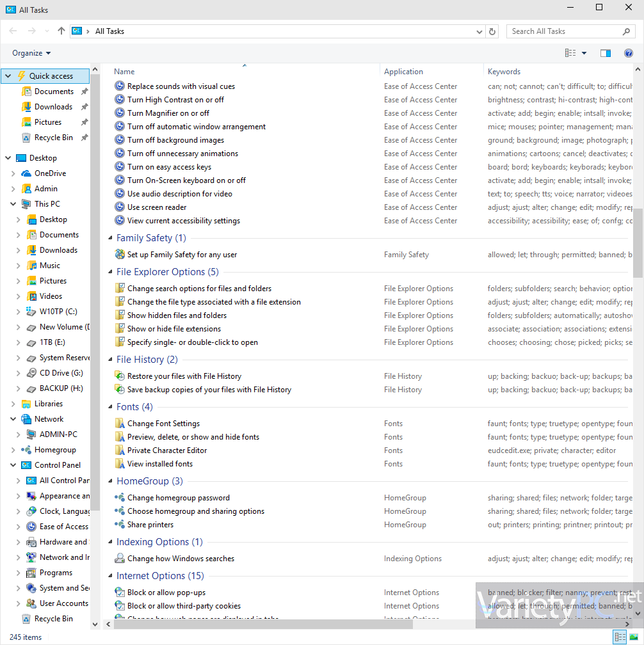644x645 pixels.
Task: Switch to thumbnail view via status bar icon
Action: (x=634, y=637)
